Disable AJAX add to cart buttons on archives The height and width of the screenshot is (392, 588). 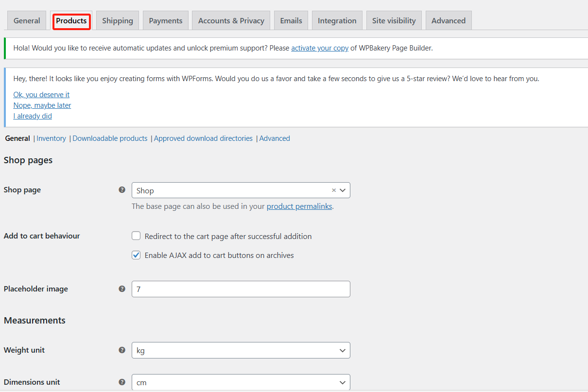click(x=136, y=255)
